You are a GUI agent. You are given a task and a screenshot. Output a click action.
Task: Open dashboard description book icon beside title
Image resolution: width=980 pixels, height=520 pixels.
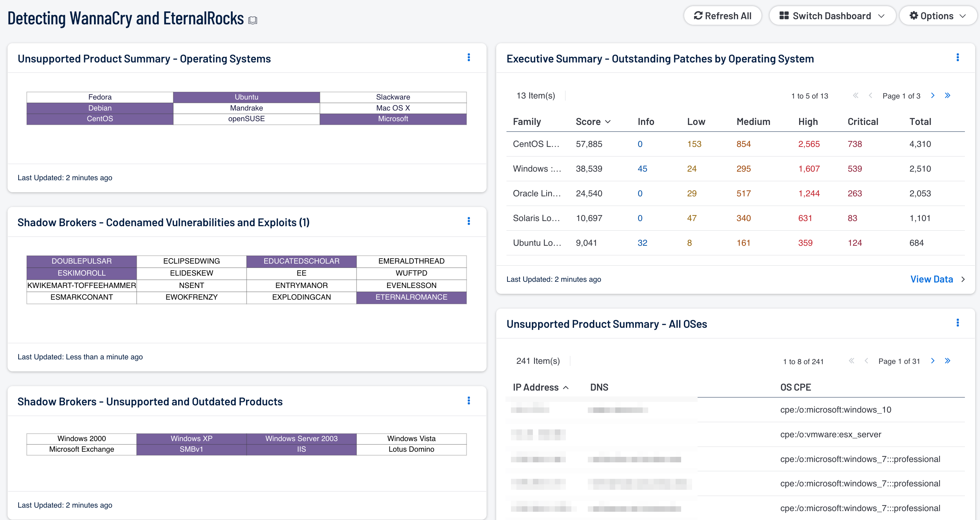click(253, 20)
